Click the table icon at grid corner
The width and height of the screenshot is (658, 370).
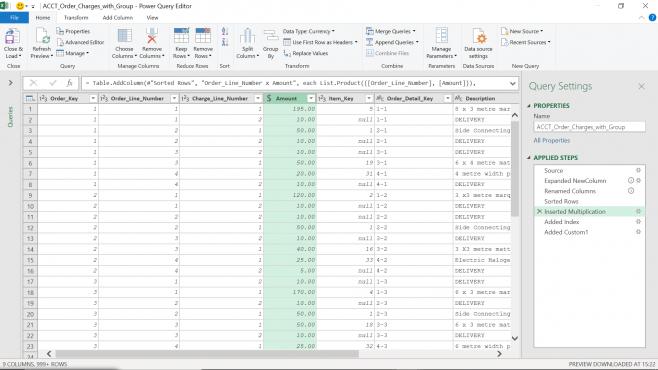point(30,99)
